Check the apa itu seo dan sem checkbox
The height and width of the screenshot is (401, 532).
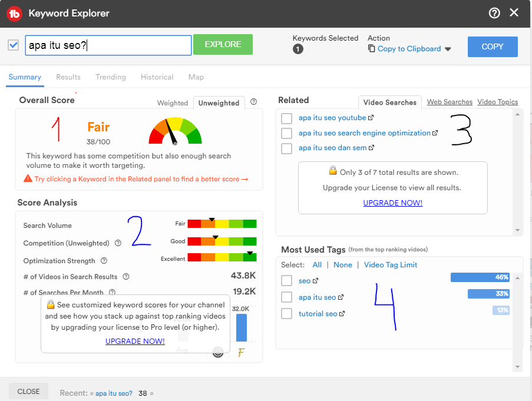point(287,148)
